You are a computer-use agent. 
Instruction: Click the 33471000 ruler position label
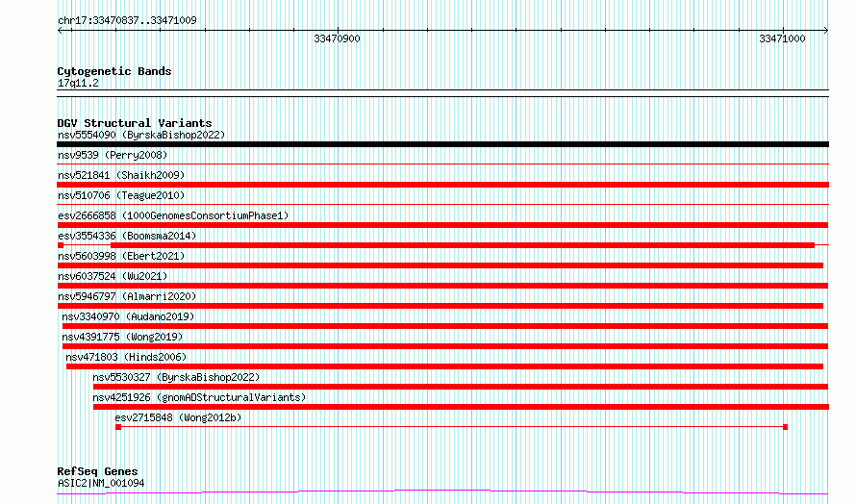tap(782, 38)
